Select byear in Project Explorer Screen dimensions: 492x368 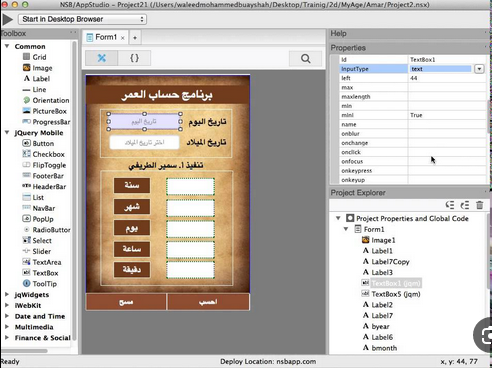(x=376, y=326)
